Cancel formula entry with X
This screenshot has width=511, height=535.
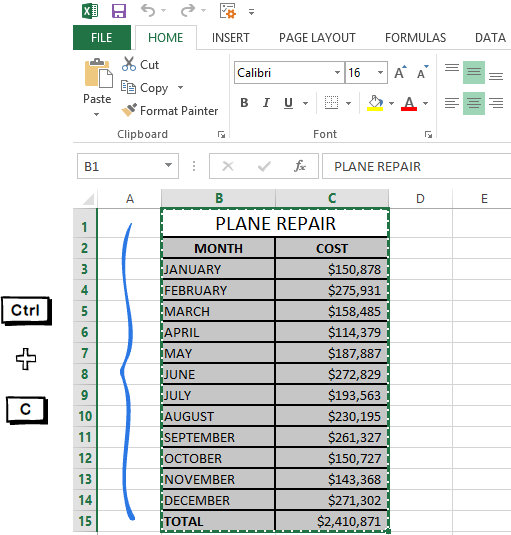click(x=228, y=166)
